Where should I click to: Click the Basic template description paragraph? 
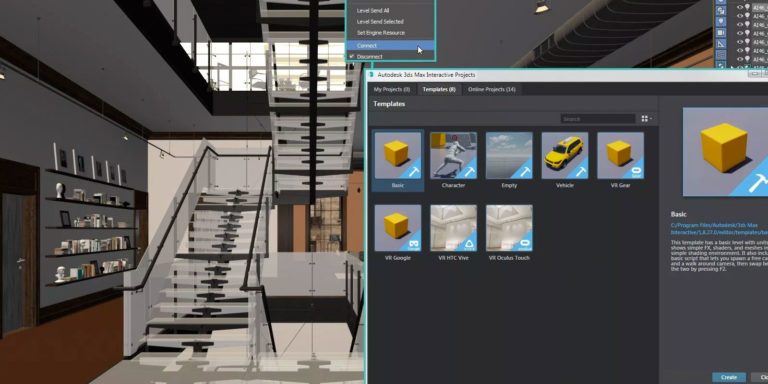719,256
